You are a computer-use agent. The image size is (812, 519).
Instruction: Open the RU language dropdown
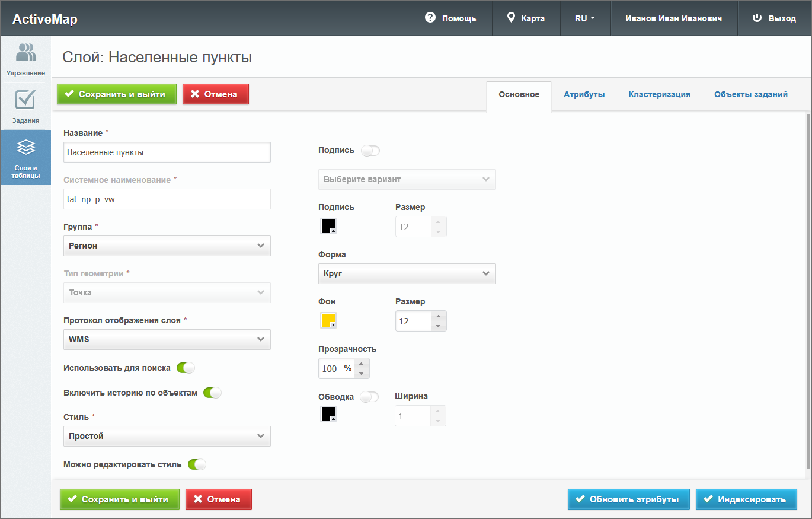click(584, 18)
